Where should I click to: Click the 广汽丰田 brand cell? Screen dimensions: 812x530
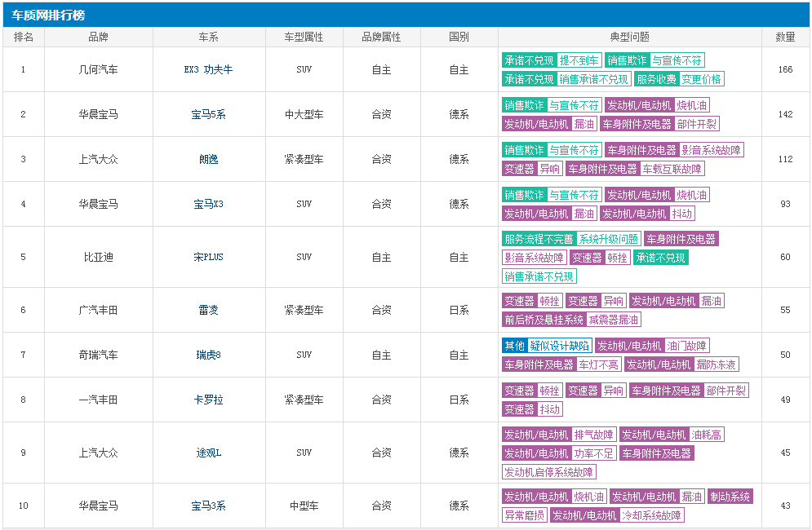pyautogui.click(x=99, y=310)
